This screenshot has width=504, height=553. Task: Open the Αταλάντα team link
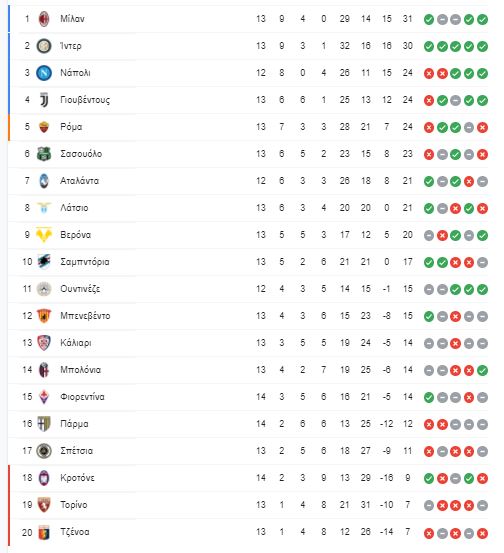79,181
